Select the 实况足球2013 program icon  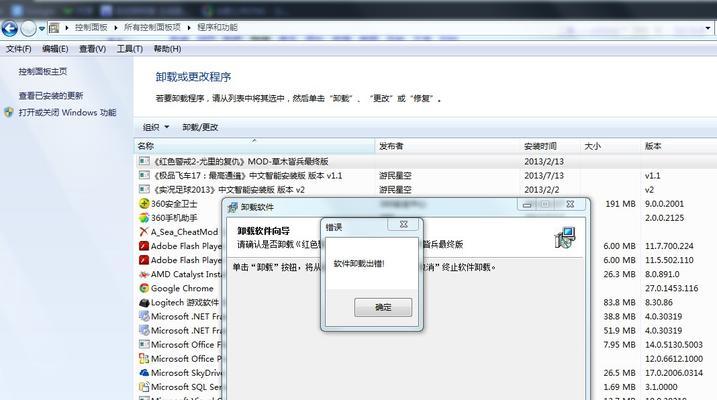point(144,189)
